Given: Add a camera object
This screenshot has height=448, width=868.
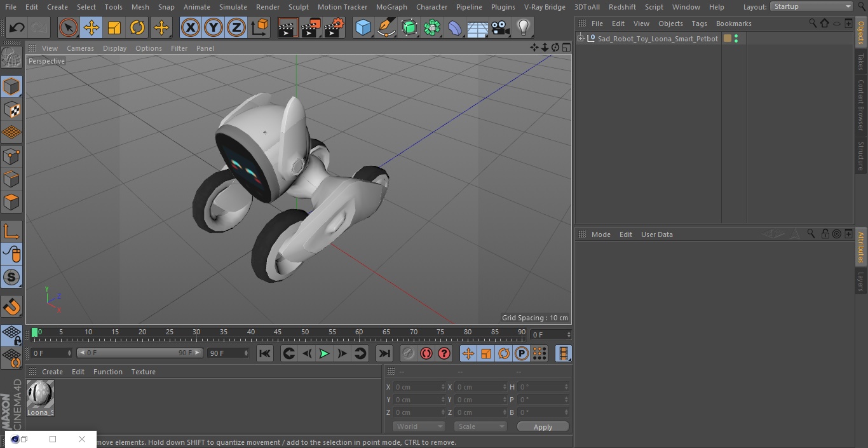Looking at the screenshot, I should click(x=501, y=27).
